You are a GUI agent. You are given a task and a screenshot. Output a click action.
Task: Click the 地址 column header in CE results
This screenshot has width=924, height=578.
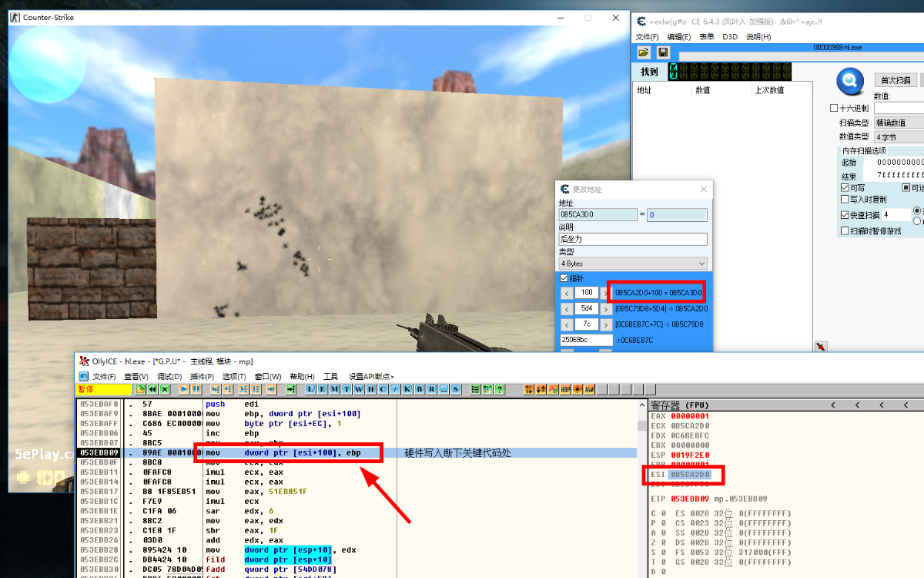pyautogui.click(x=661, y=90)
